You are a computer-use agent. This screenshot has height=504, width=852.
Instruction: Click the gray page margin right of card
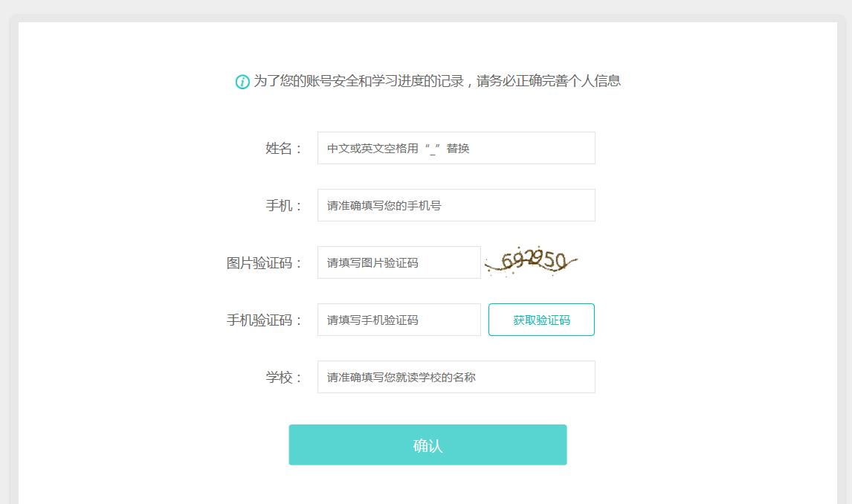pyautogui.click(x=848, y=261)
